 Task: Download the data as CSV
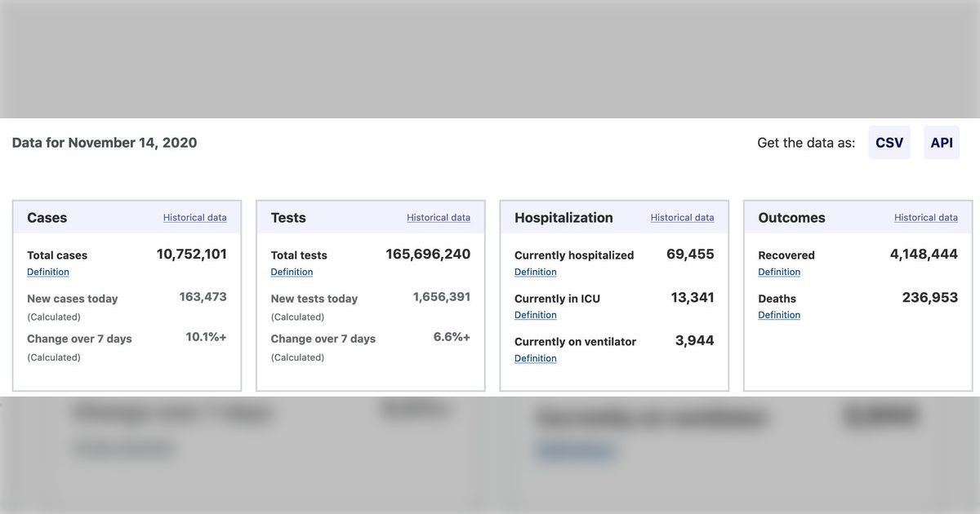coord(889,143)
